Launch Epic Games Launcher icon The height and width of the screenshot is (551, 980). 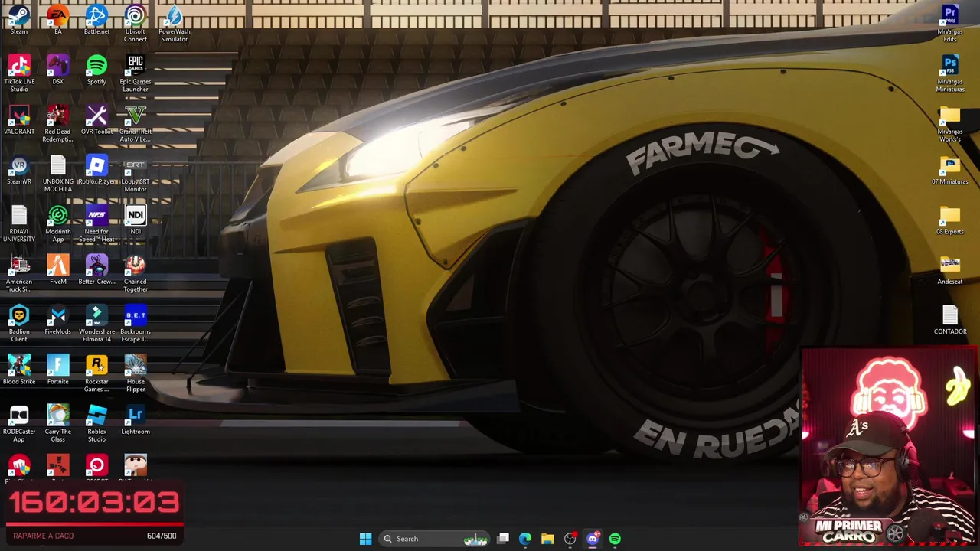(x=136, y=73)
